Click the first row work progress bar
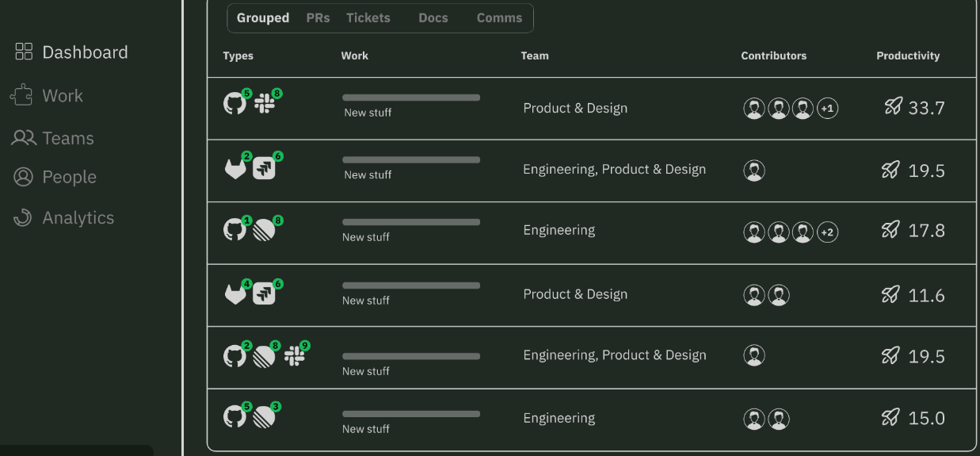Image resolution: width=980 pixels, height=456 pixels. click(x=411, y=98)
